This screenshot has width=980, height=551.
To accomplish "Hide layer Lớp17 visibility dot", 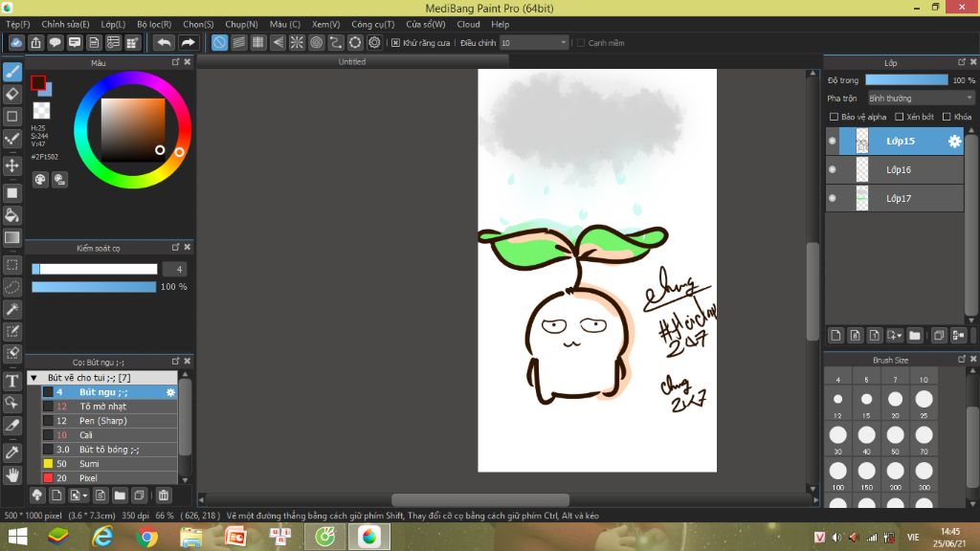I will point(832,199).
